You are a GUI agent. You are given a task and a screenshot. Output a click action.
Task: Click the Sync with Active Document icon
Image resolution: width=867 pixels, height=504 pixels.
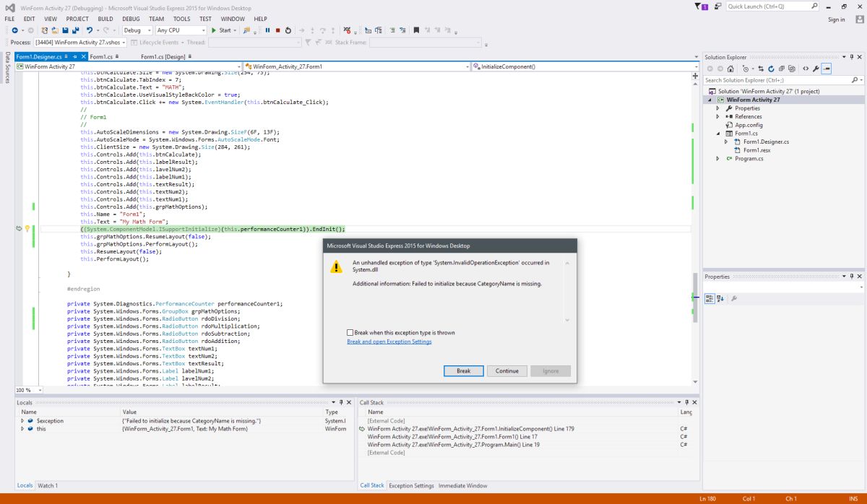[759, 69]
